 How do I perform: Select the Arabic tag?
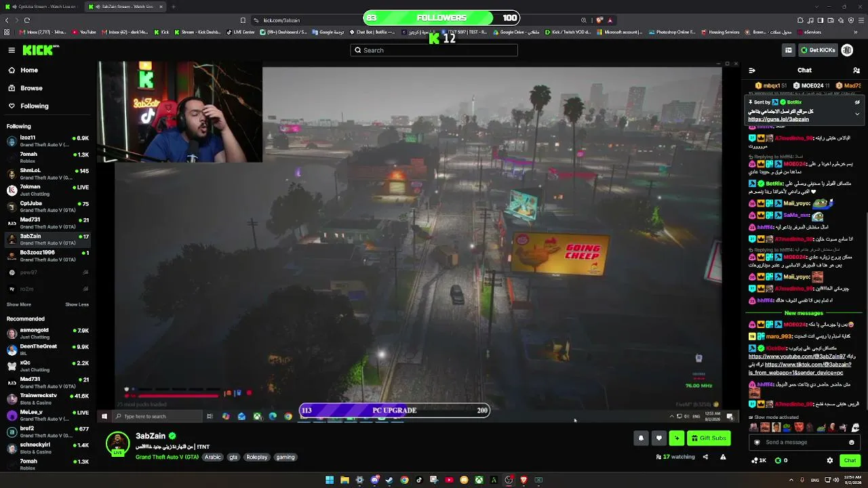point(213,457)
